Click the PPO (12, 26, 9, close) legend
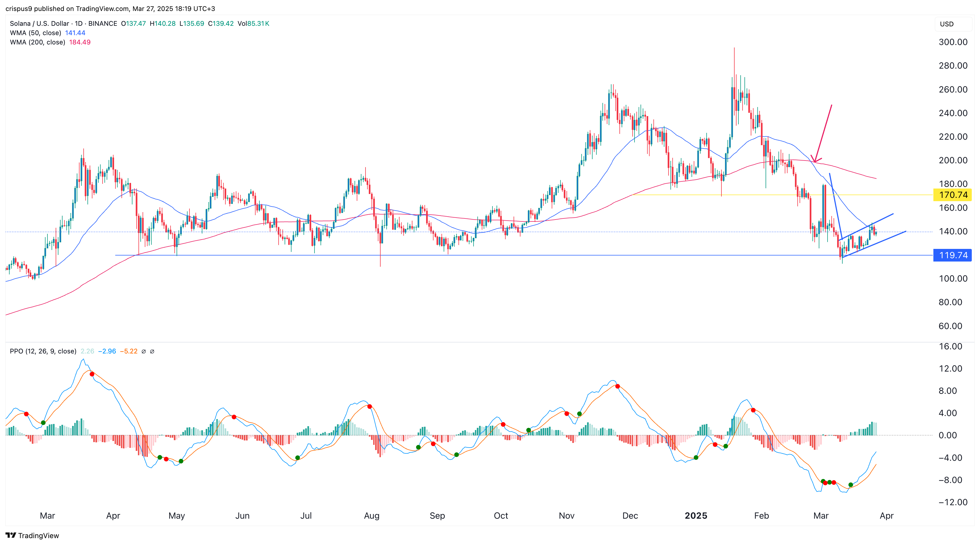 pyautogui.click(x=43, y=351)
